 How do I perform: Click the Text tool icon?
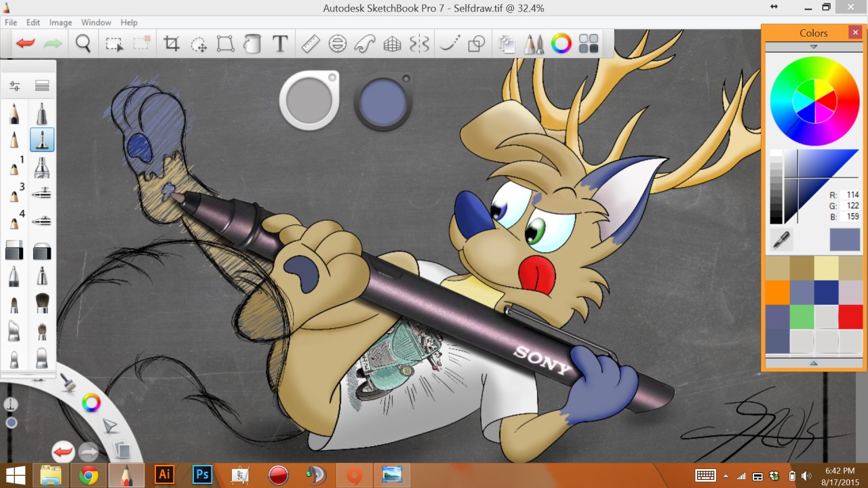point(280,45)
